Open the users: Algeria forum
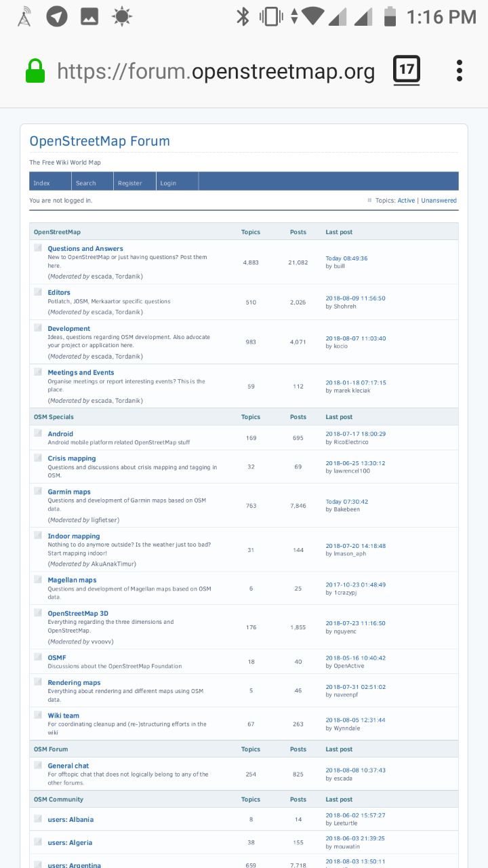Screen dimensions: 488x868 70,843
